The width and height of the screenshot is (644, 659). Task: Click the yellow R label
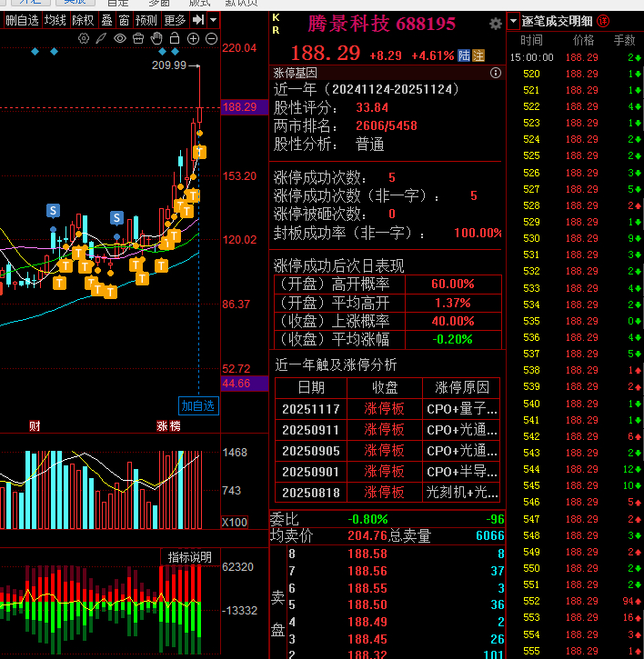(x=276, y=30)
